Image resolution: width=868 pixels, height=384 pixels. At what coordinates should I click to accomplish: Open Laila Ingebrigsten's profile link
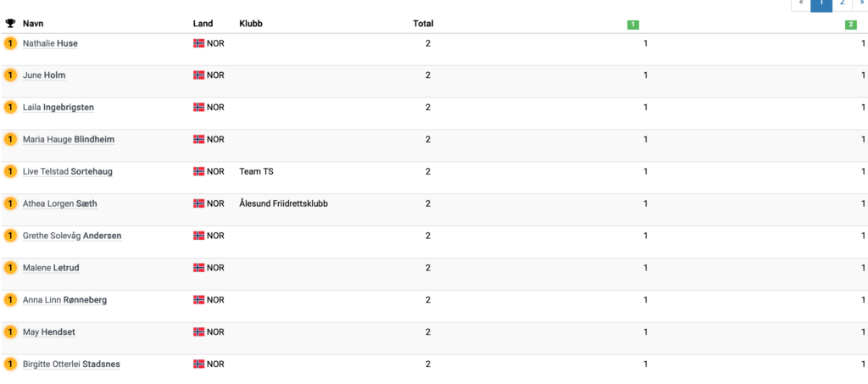pyautogui.click(x=58, y=108)
